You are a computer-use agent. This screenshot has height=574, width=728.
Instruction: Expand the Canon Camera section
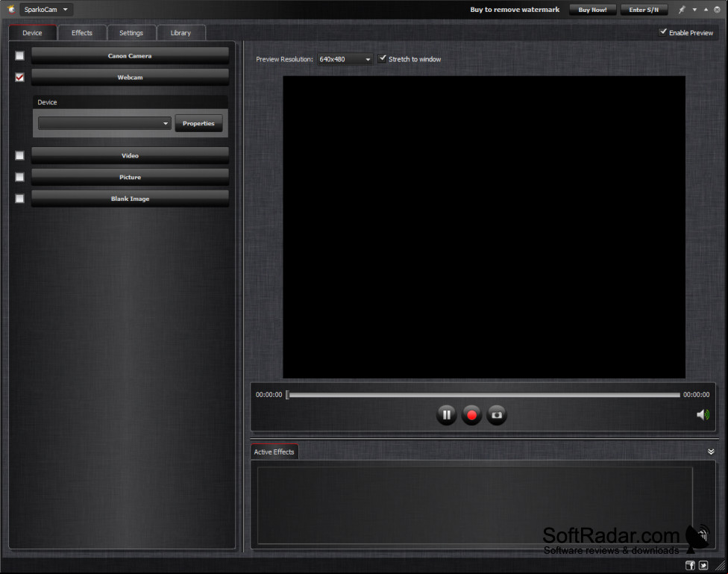click(x=130, y=56)
